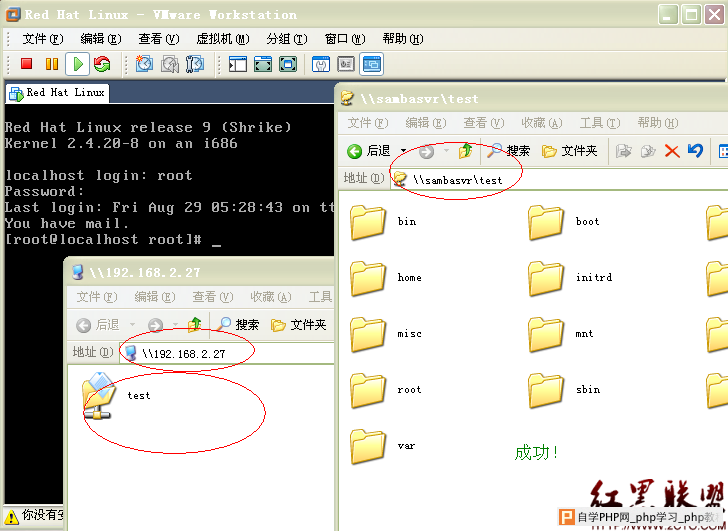Click 文件夹 folders button in sambasvr window
This screenshot has width=728, height=531.
coord(569,151)
